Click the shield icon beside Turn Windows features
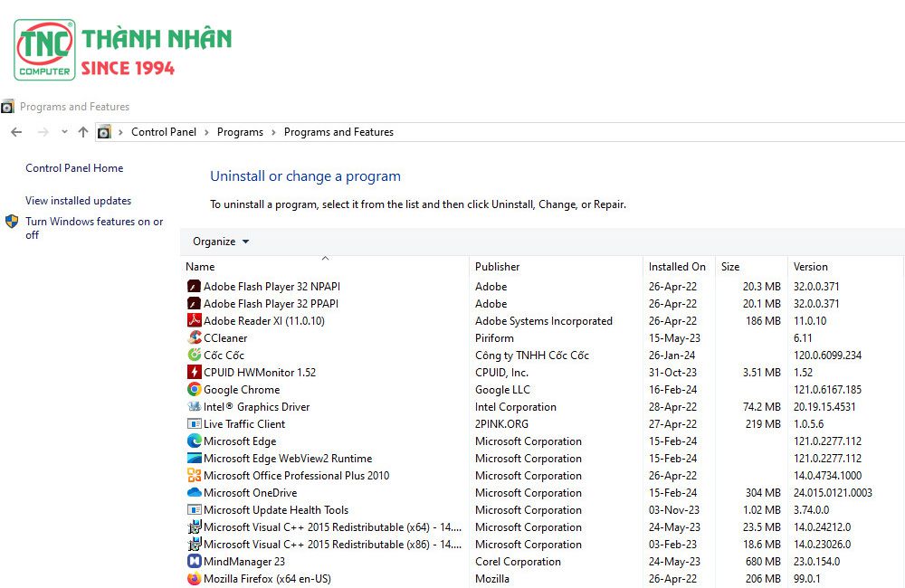This screenshot has width=905, height=588. tap(12, 222)
